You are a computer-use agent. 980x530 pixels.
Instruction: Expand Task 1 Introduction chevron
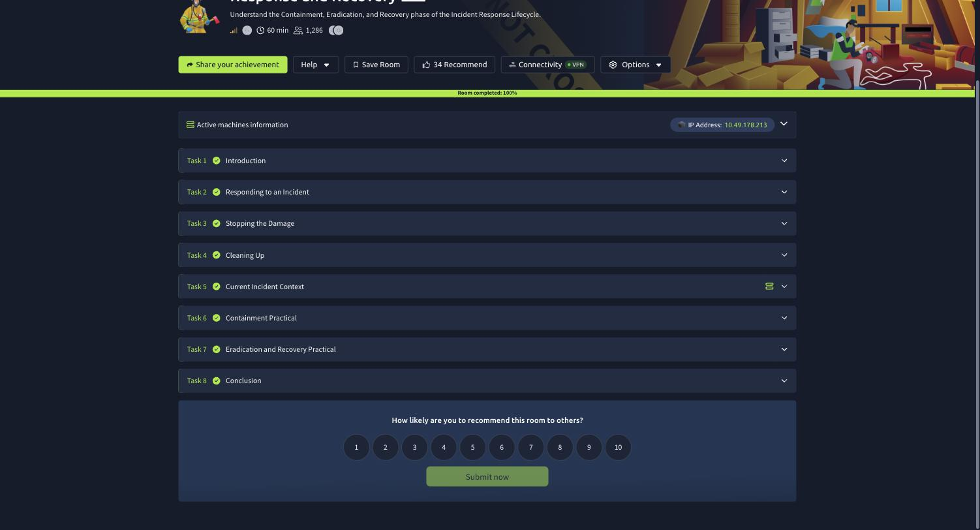click(x=784, y=161)
